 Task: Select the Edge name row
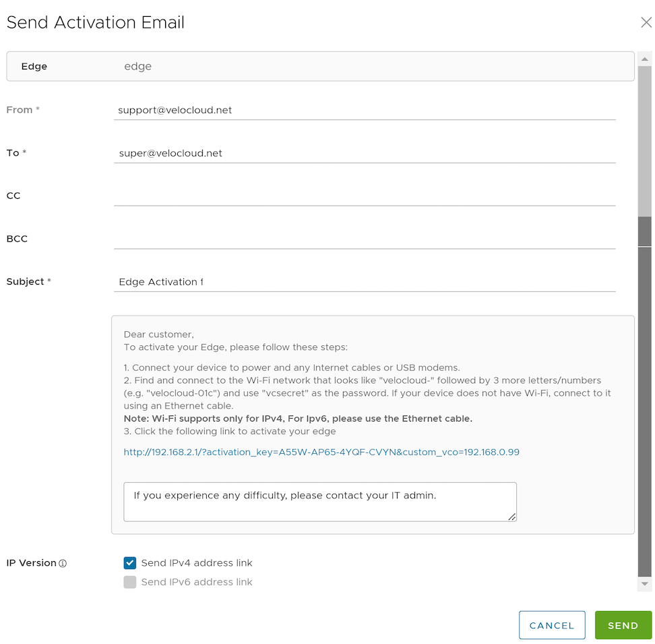click(x=320, y=66)
